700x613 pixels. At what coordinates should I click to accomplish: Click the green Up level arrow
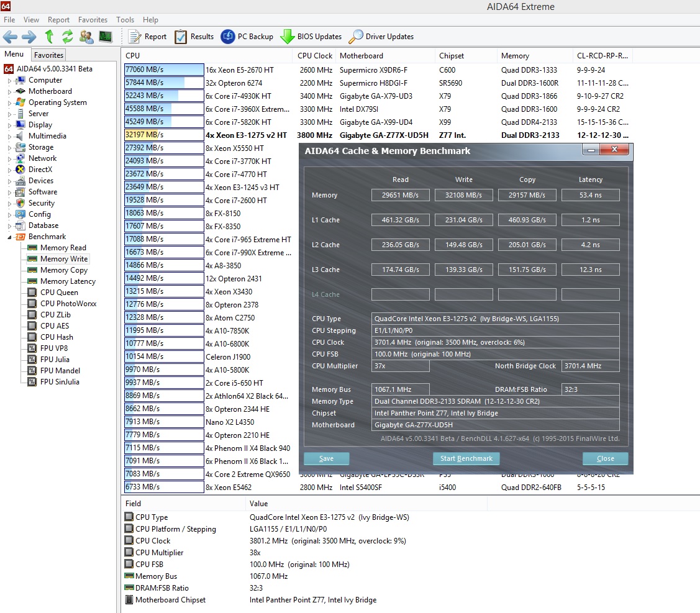coord(49,37)
